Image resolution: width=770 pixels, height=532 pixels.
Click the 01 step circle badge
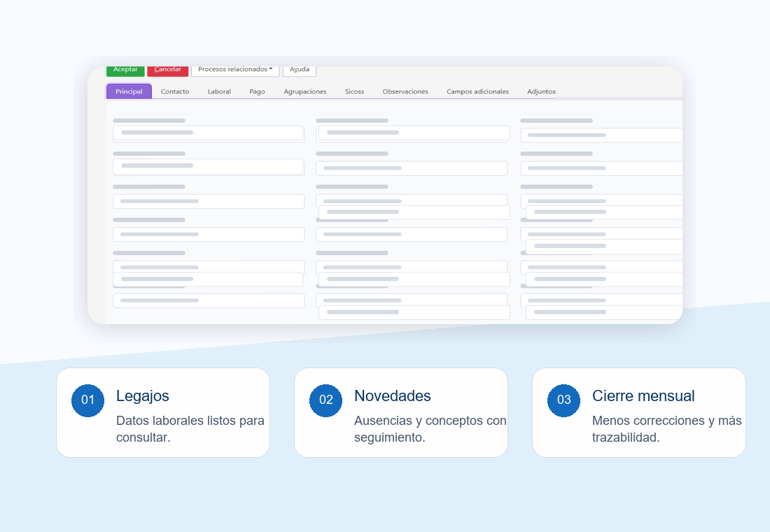pyautogui.click(x=88, y=400)
